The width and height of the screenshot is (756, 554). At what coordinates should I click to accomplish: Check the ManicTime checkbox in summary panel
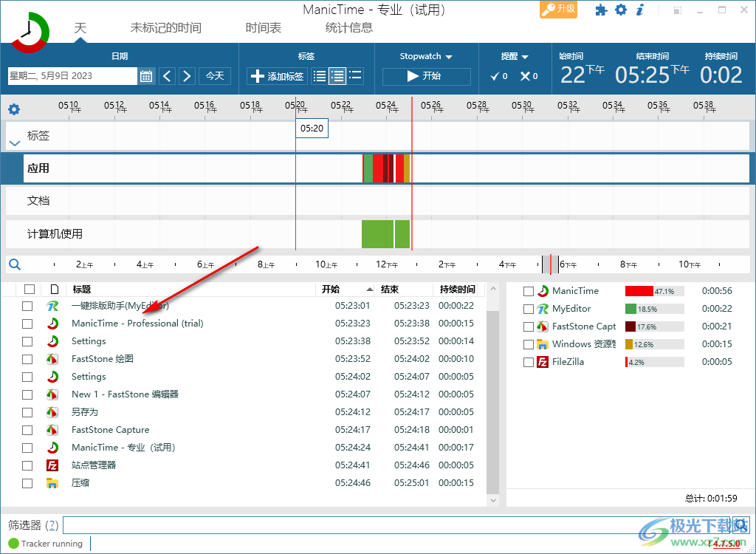point(529,291)
